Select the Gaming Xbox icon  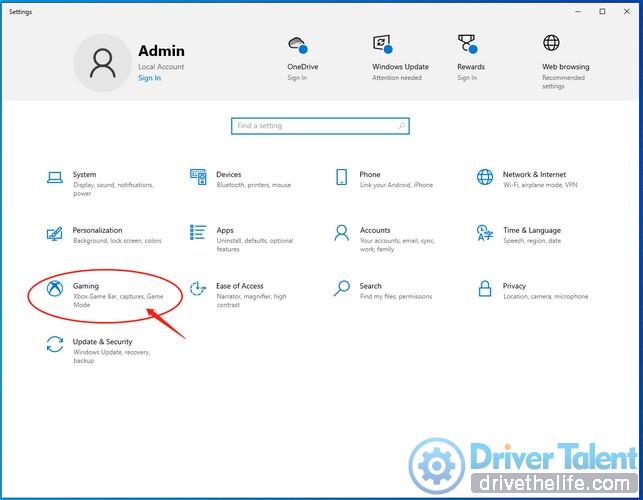(55, 288)
